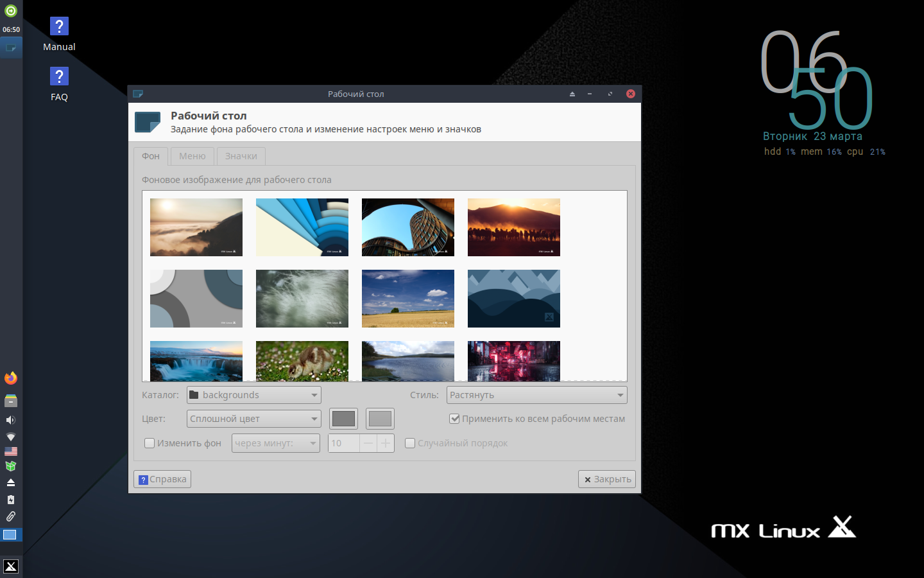This screenshot has height=578, width=924.
Task: Switch to the 'Меню' tab
Action: [x=193, y=156]
